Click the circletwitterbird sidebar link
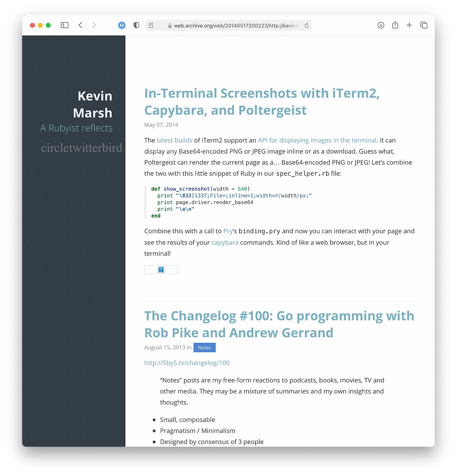The height and width of the screenshot is (476, 457). [x=81, y=148]
